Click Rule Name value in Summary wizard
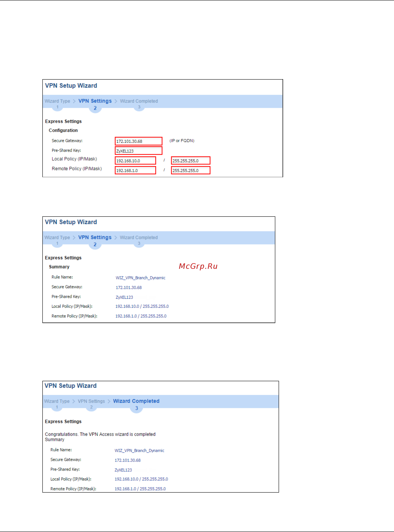 [140, 278]
